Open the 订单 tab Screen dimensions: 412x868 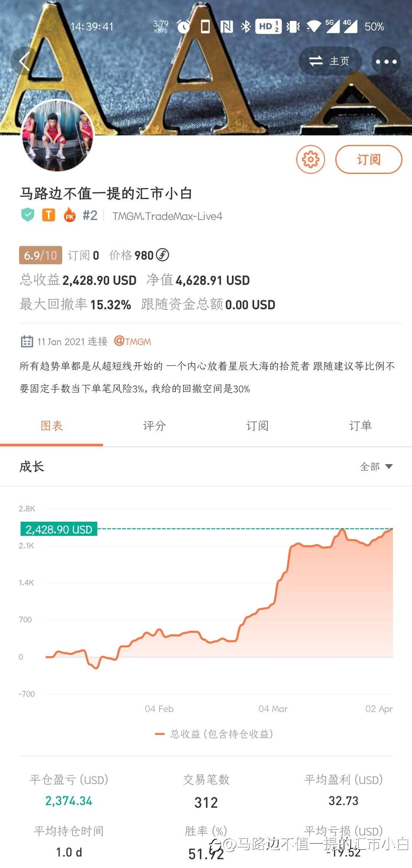pos(360,426)
